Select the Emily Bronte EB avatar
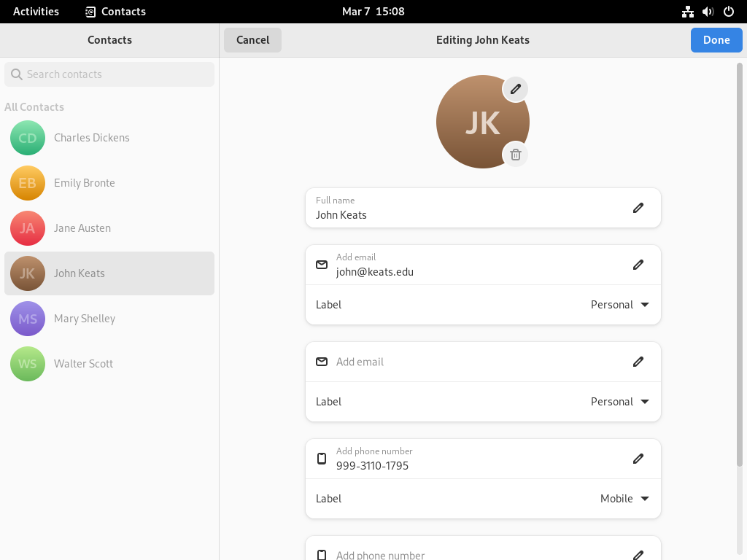Screen dimensions: 747x560 coord(28,183)
